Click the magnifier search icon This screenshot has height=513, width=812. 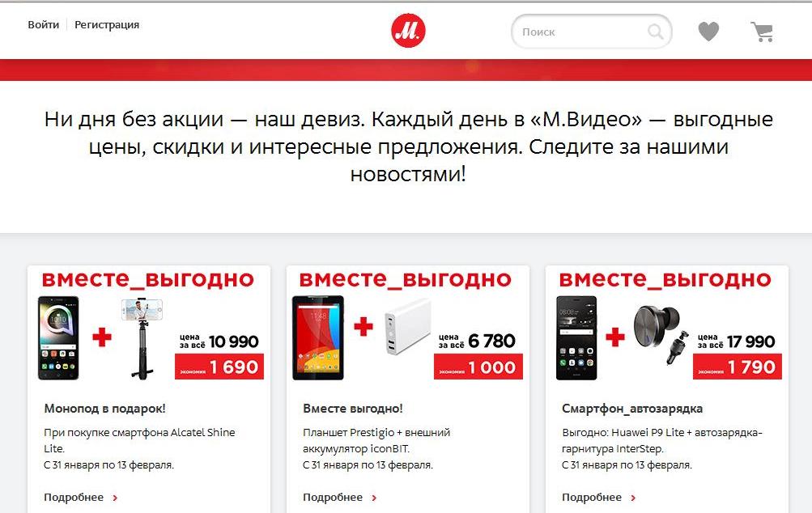(x=655, y=32)
